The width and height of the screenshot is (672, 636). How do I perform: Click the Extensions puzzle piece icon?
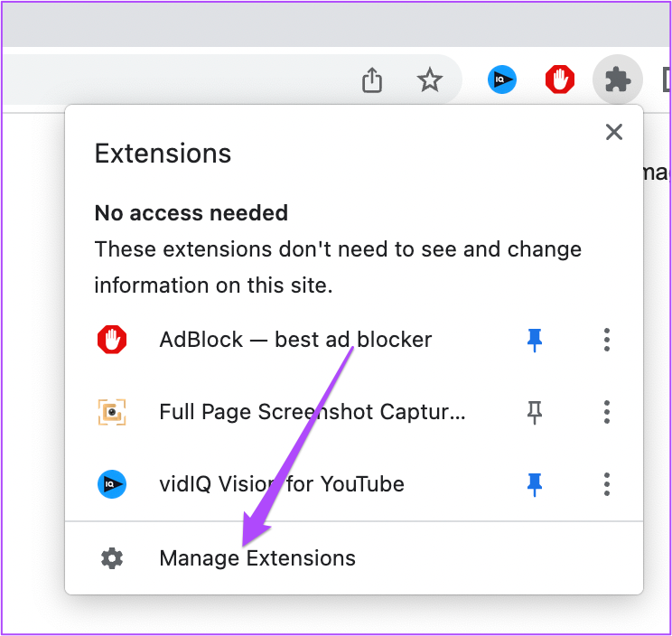click(x=618, y=80)
